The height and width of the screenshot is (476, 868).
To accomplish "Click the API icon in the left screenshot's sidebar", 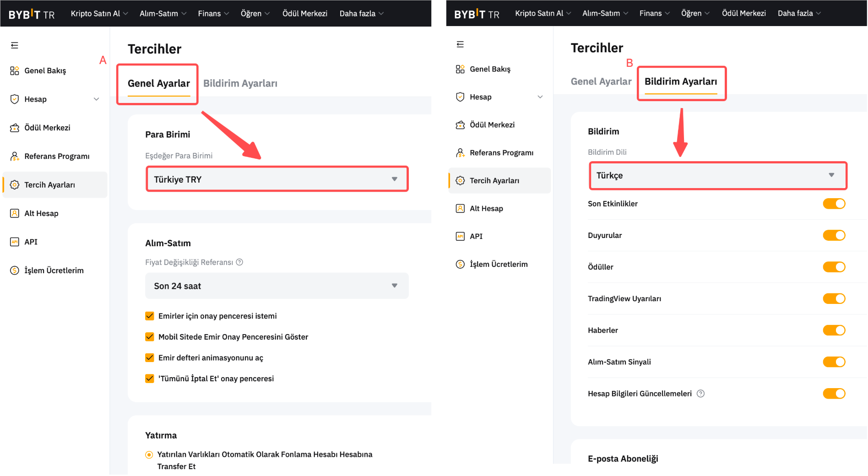I will (x=15, y=242).
